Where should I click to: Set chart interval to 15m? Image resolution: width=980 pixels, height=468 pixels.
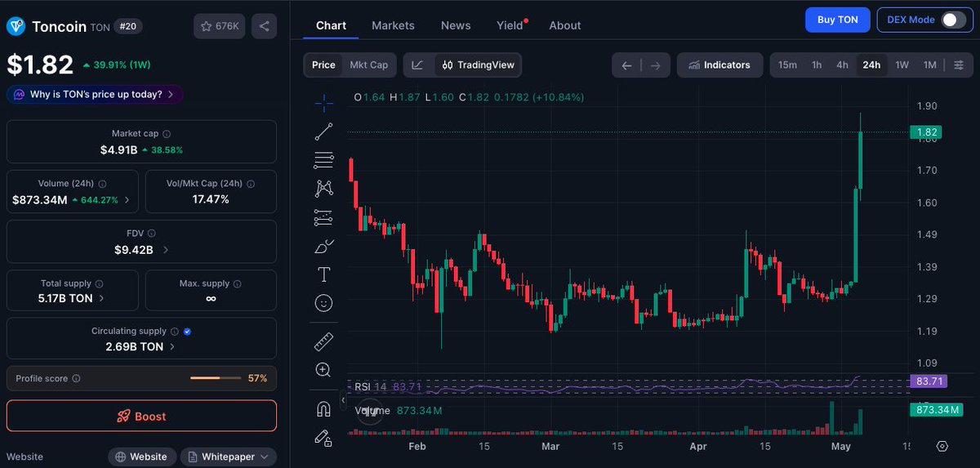coord(787,65)
